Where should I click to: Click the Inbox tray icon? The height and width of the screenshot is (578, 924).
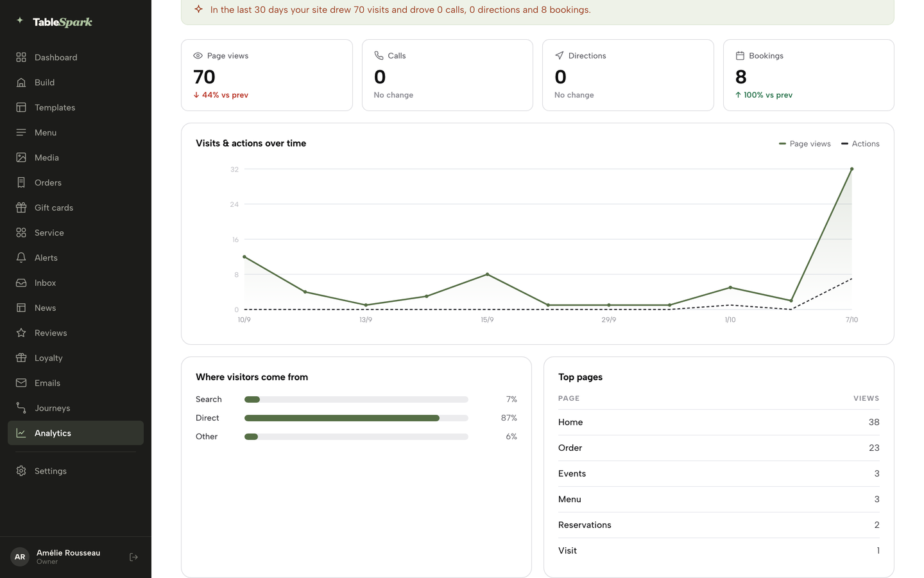(21, 283)
